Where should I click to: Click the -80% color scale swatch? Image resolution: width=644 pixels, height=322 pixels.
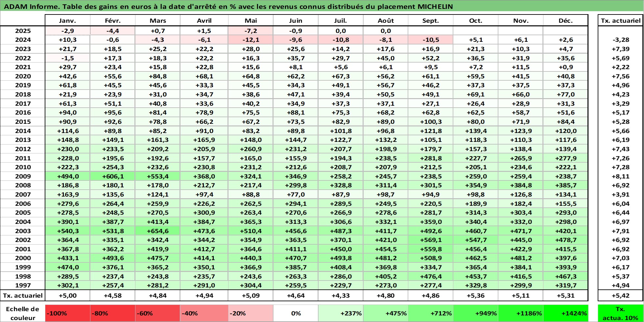(x=112, y=313)
